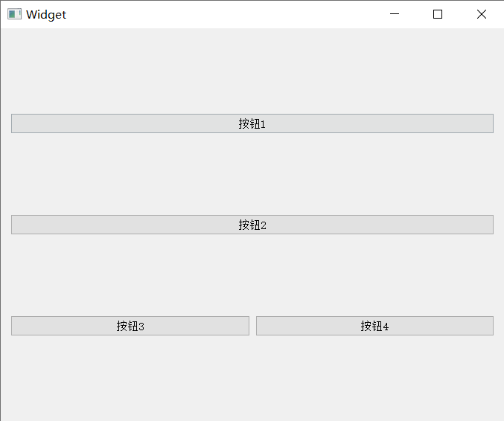Image resolution: width=504 pixels, height=421 pixels.
Task: Click the 按钮1 button
Action: pyautogui.click(x=252, y=123)
